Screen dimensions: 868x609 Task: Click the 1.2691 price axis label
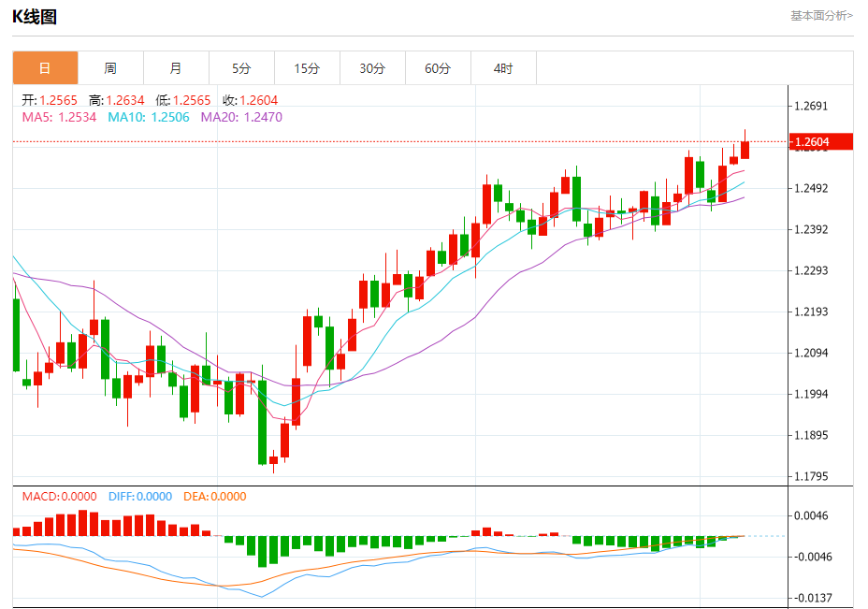click(x=811, y=107)
